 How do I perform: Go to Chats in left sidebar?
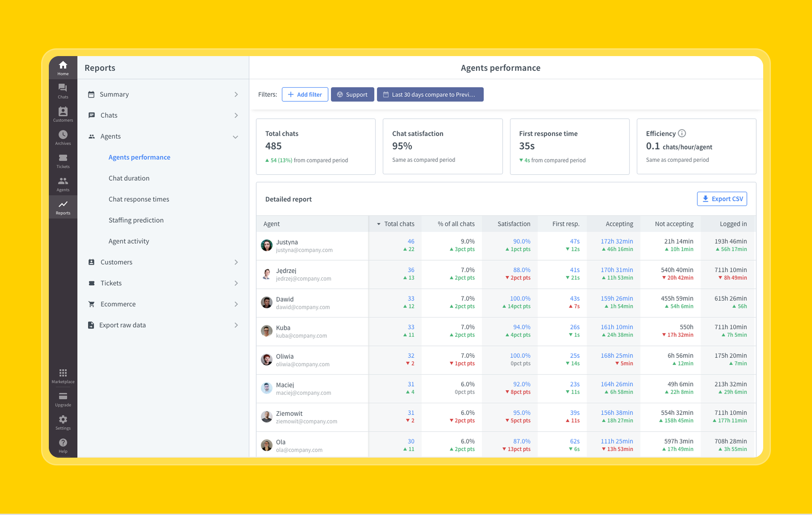63,91
